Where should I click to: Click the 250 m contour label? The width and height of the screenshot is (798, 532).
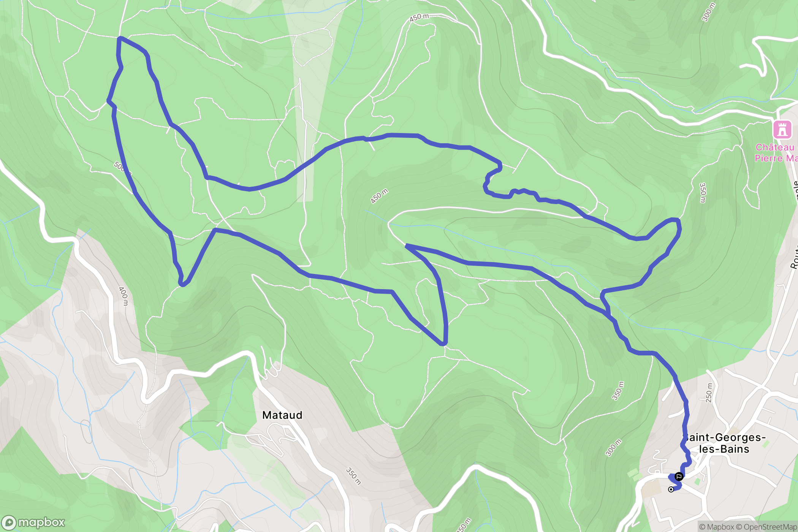tap(709, 393)
